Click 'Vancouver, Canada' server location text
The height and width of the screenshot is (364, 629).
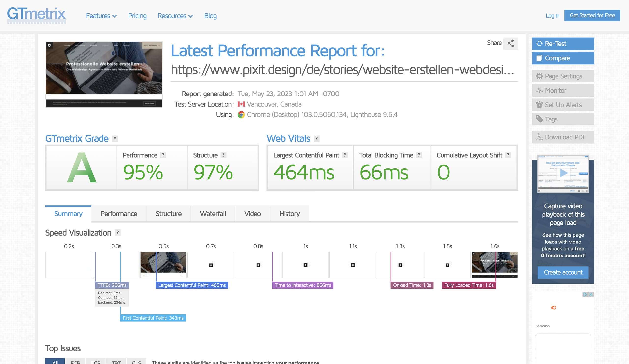[274, 104]
